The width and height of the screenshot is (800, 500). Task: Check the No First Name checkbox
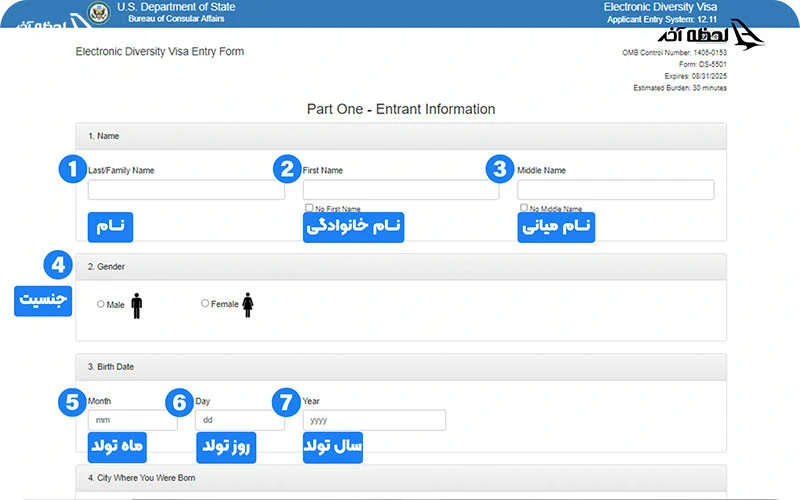coord(309,208)
